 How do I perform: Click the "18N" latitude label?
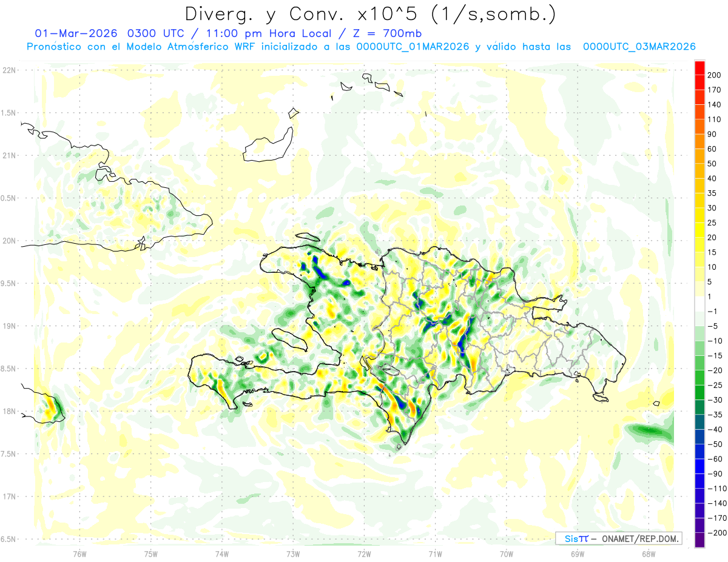(8, 412)
